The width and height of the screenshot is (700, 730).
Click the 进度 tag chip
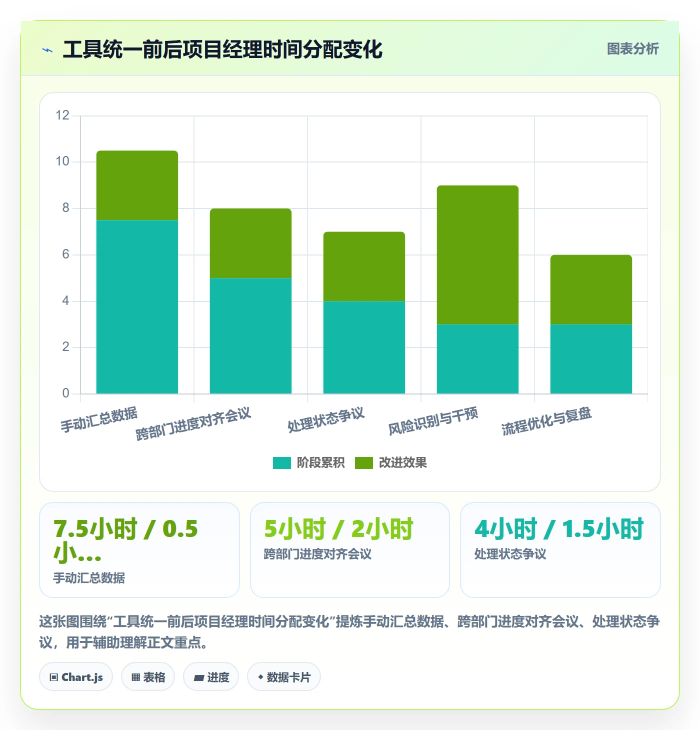click(x=211, y=677)
